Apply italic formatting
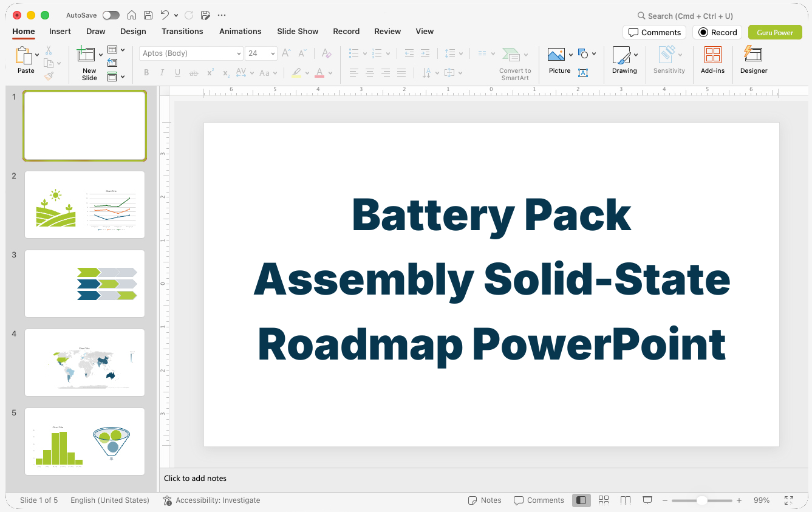This screenshot has width=812, height=512. click(x=162, y=73)
